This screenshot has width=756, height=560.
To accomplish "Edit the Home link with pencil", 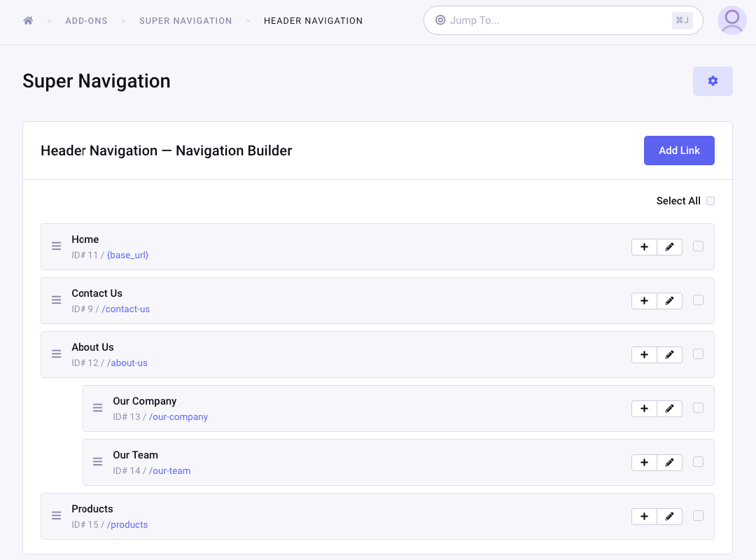I will (670, 247).
